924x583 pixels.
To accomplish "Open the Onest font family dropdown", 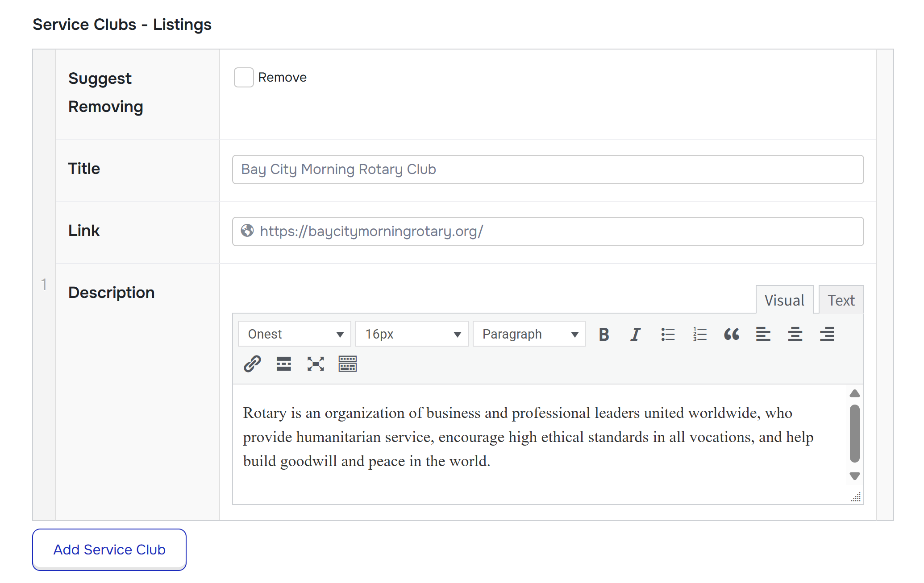I will click(295, 334).
